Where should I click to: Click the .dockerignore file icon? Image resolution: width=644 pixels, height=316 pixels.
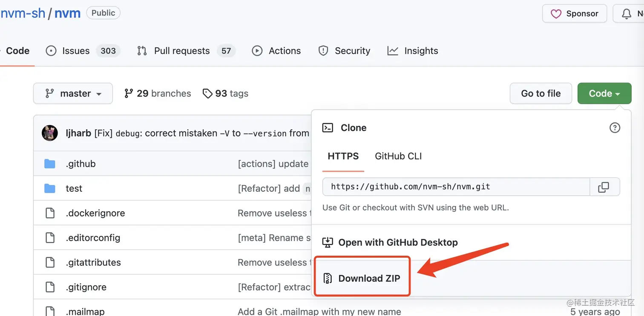point(50,213)
